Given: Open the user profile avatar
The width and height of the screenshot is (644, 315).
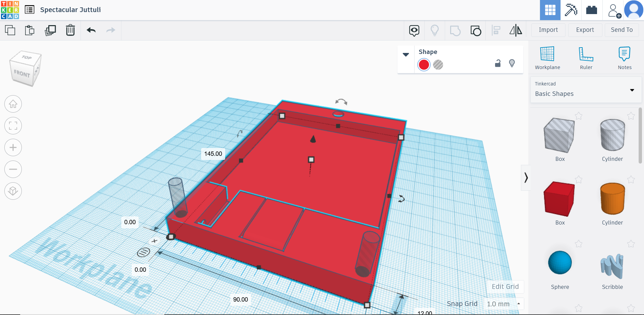Looking at the screenshot, I should [634, 10].
